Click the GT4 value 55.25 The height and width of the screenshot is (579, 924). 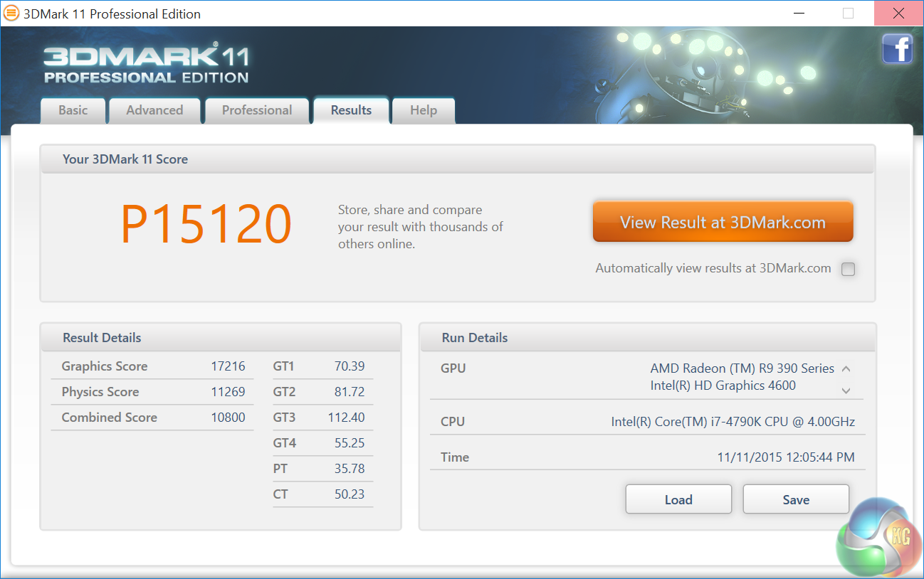click(x=350, y=443)
